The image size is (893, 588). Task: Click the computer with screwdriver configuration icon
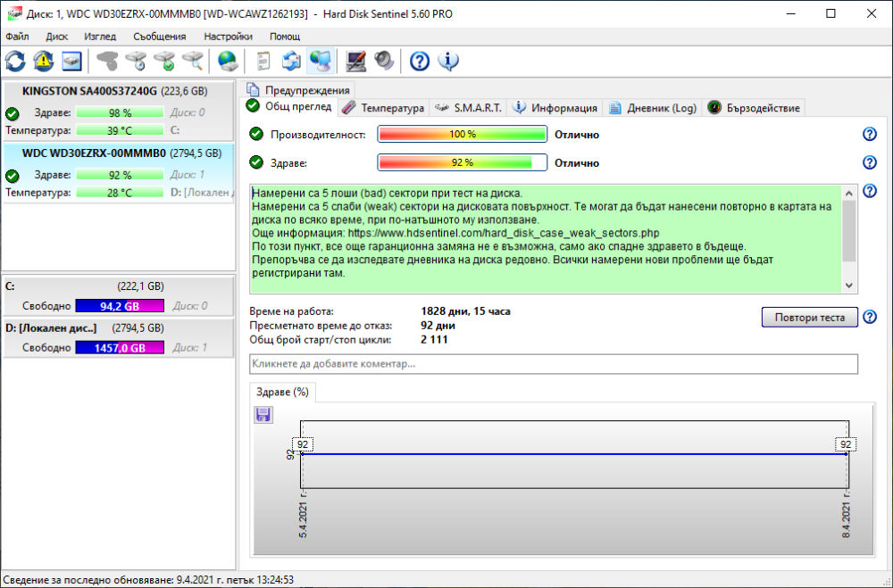(x=356, y=61)
